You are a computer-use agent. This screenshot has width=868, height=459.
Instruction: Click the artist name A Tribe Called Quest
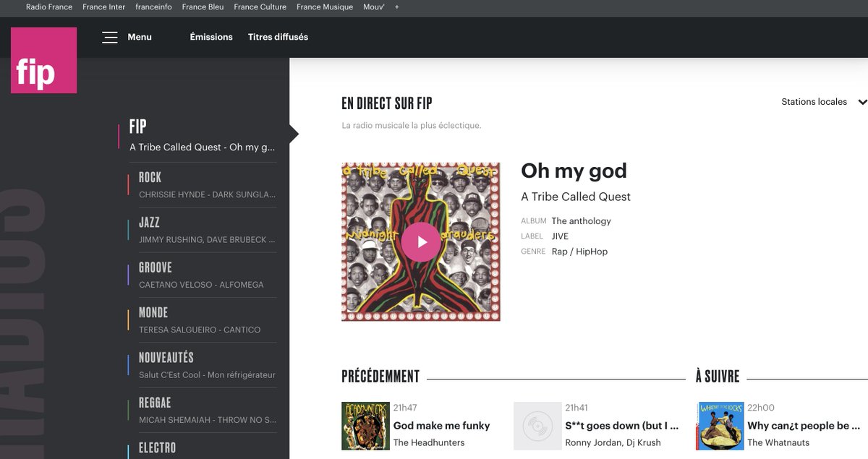click(x=576, y=197)
